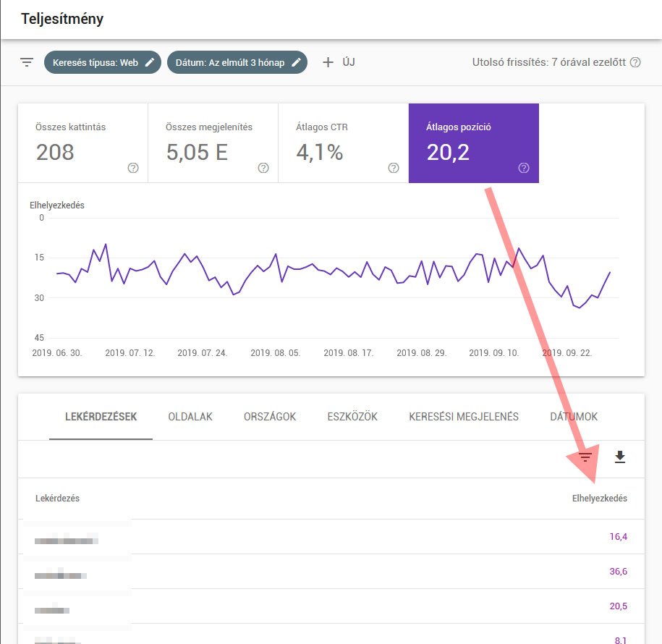This screenshot has height=644, width=662.
Task: Toggle the Összes kattintás metric card
Action: tap(82, 143)
